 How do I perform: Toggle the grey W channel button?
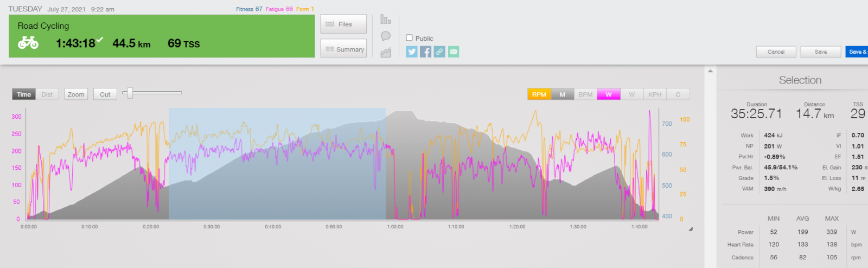pos(632,94)
